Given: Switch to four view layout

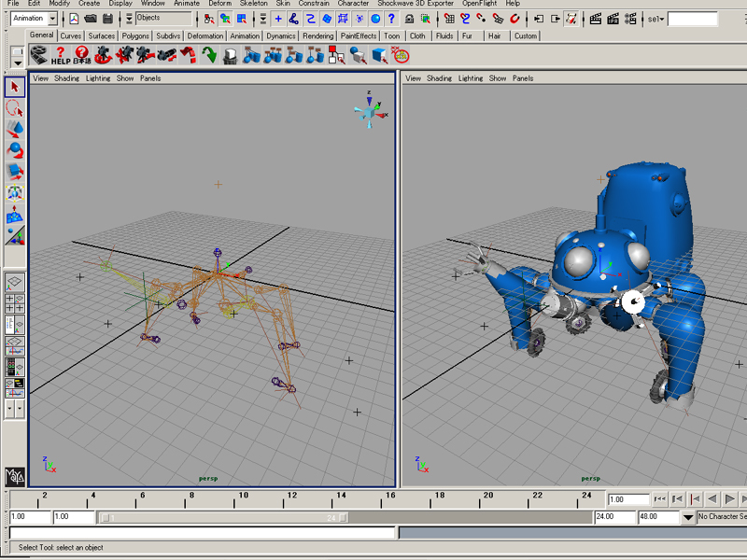Looking at the screenshot, I should [x=15, y=302].
